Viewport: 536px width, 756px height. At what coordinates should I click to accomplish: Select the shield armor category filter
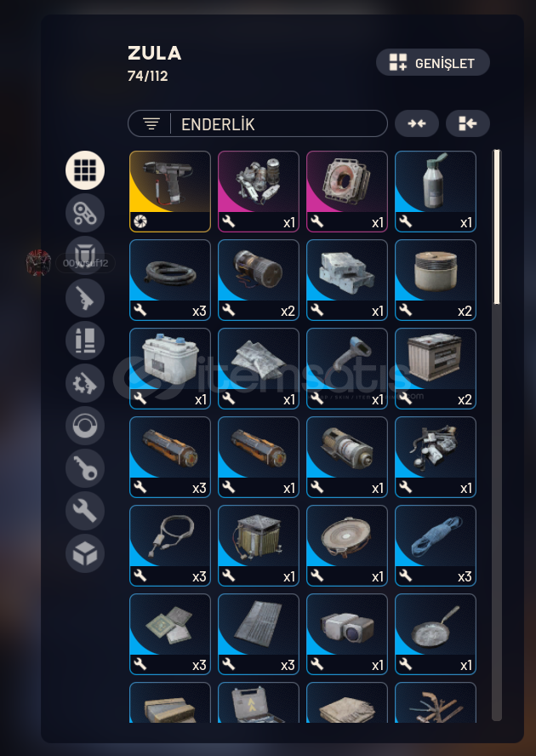pyautogui.click(x=85, y=255)
